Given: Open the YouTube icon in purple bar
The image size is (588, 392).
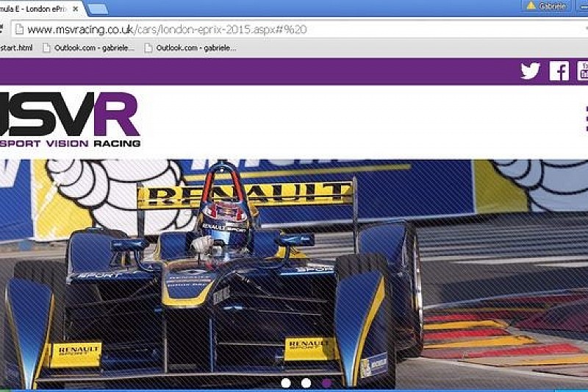Looking at the screenshot, I should (583, 71).
